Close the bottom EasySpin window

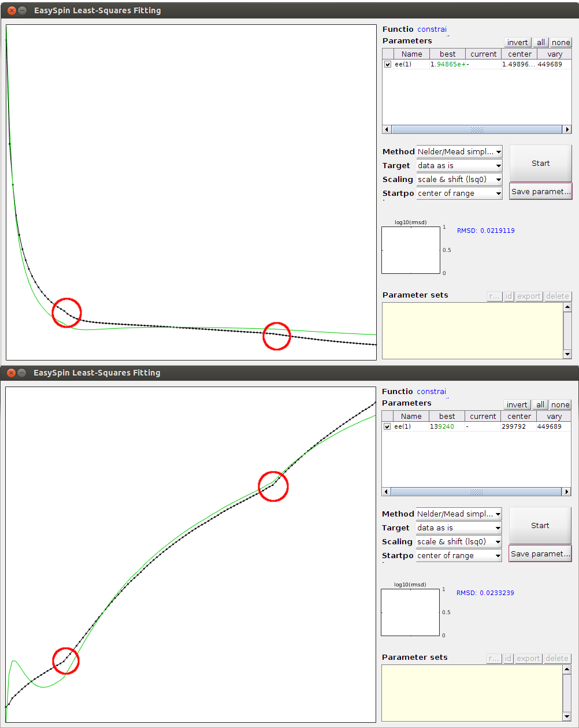tap(12, 373)
